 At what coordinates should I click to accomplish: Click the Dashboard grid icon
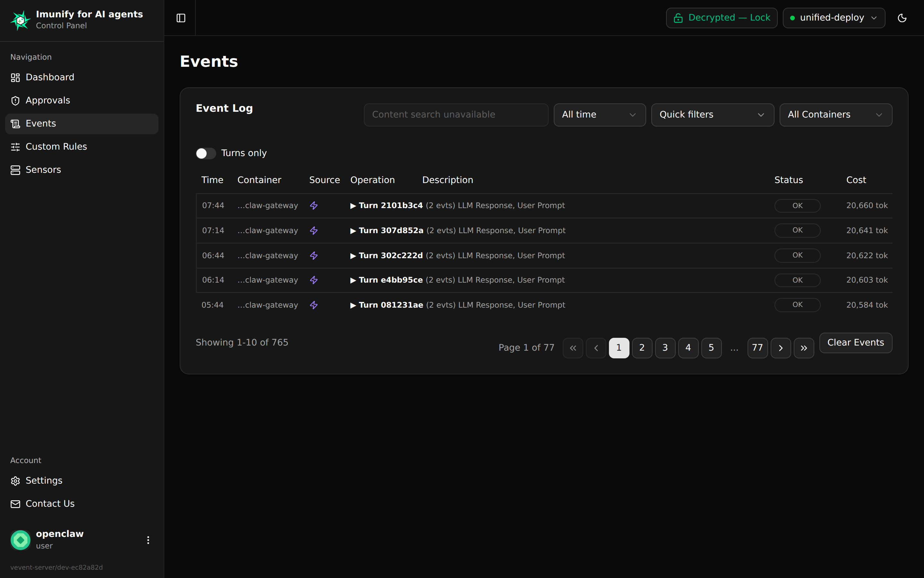[15, 78]
